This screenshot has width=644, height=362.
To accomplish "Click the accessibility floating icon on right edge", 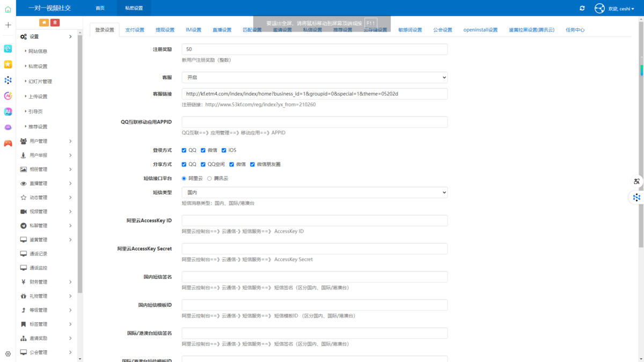I will [636, 181].
